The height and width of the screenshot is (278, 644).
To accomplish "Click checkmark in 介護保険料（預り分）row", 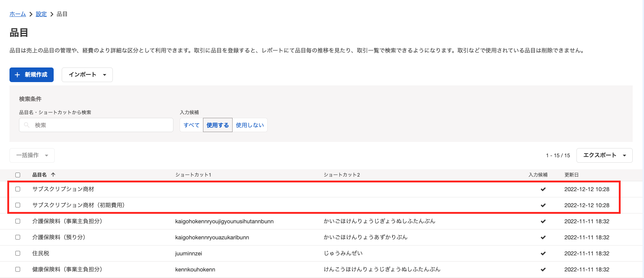I will 543,238.
